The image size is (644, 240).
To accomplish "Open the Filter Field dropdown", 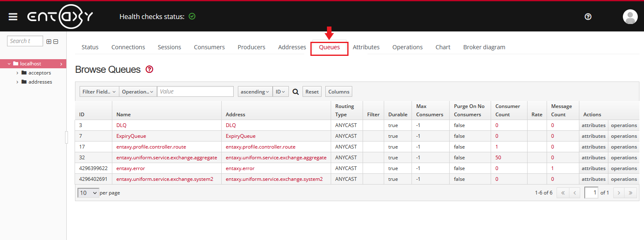I will (99, 92).
